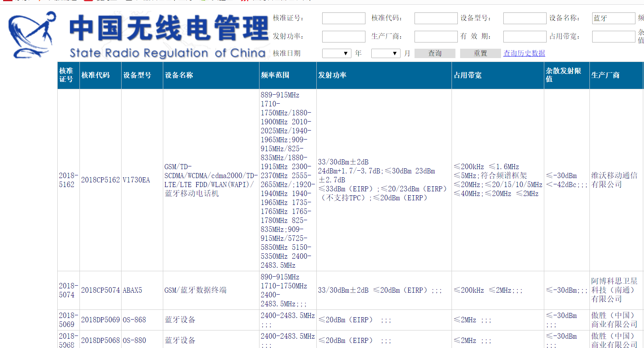
Task: Click the 蓝牙设备 name in OS-880 row
Action: [211, 340]
